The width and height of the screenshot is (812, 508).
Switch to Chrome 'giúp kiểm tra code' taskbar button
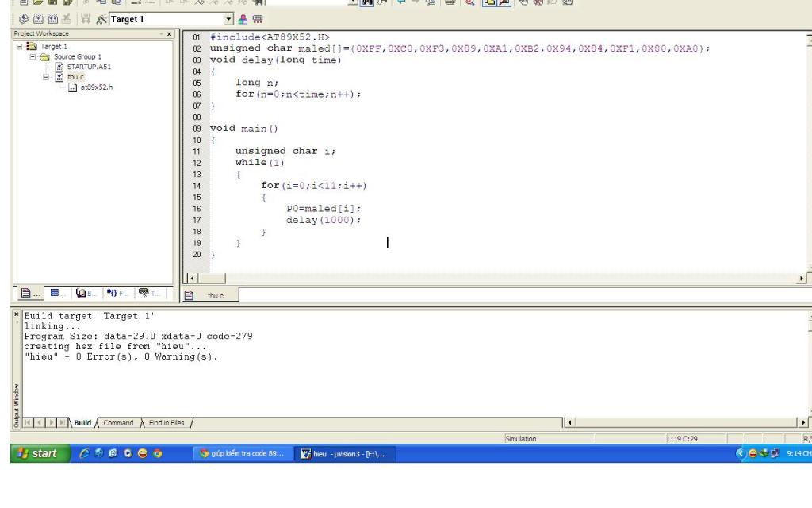243,453
